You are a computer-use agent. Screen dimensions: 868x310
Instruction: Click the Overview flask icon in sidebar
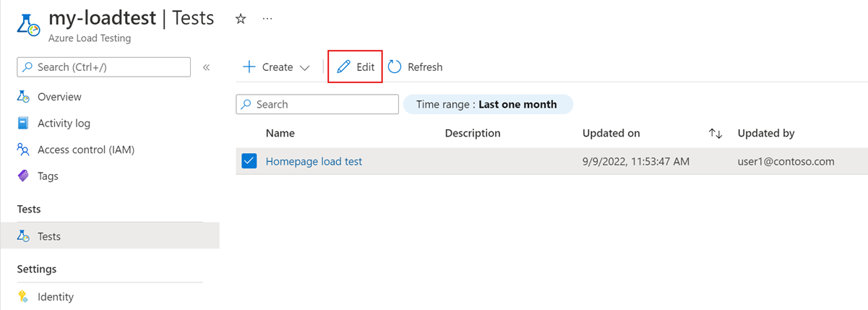pos(23,97)
